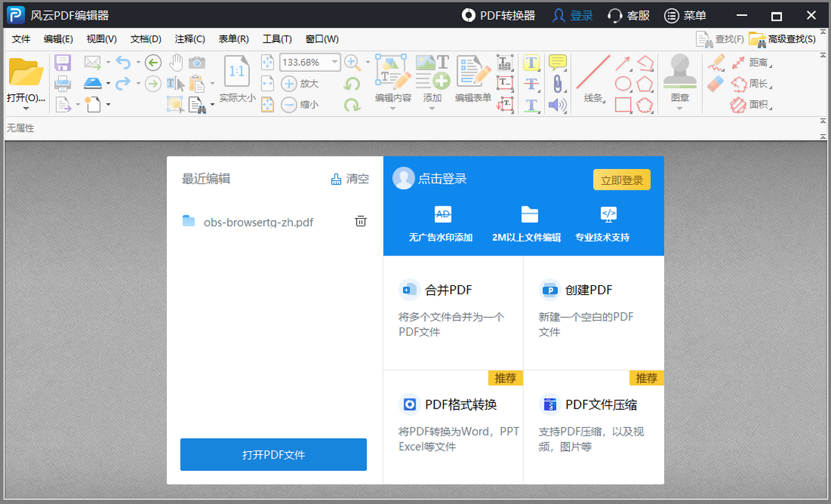
Task: Go to previous view green arrow
Action: (153, 63)
